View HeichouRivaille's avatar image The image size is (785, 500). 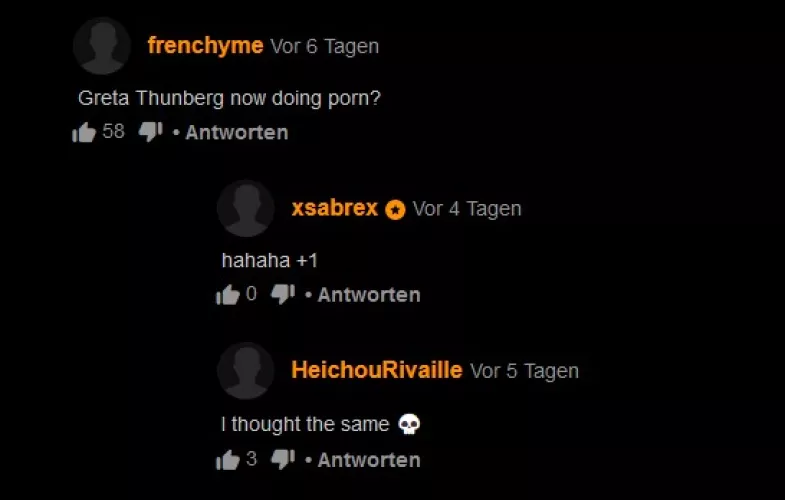246,371
